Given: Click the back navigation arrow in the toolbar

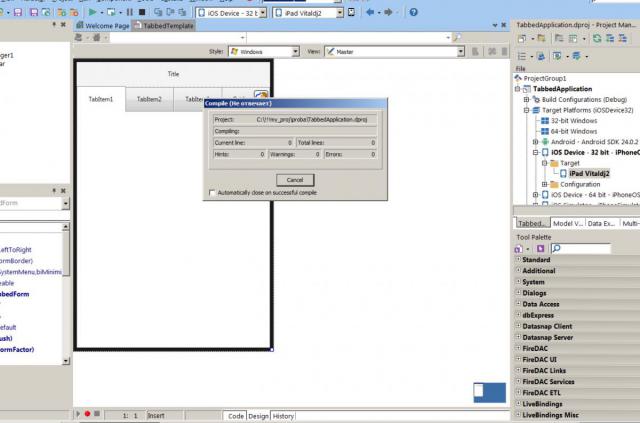Looking at the screenshot, I should pyautogui.click(x=370, y=12).
